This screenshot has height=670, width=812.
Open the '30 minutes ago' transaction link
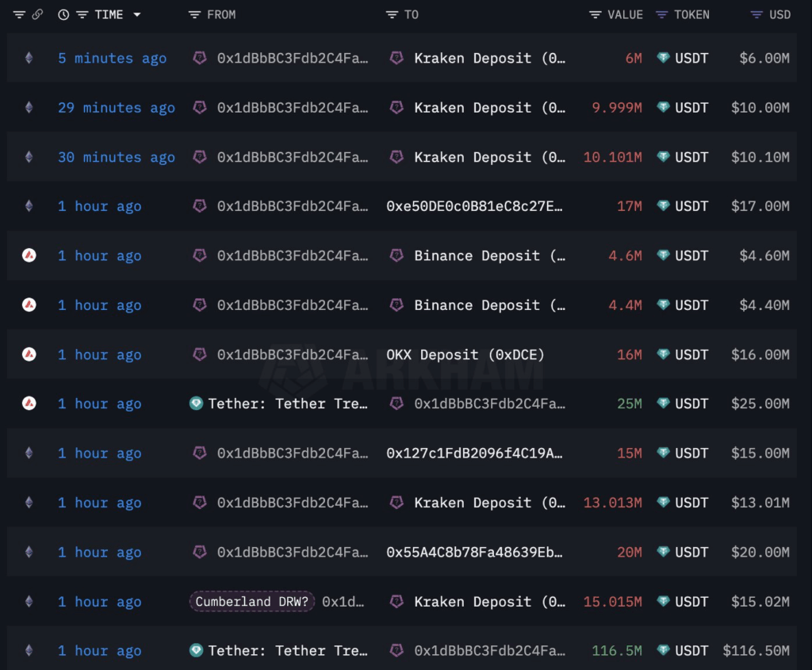click(x=117, y=158)
